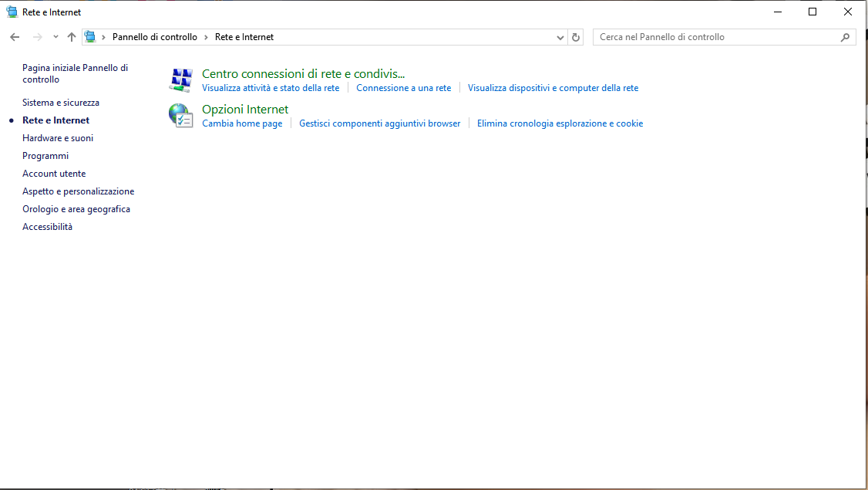This screenshot has width=868, height=490.
Task: Open Gestisci componenti aggiuntivi browser
Action: coord(380,123)
